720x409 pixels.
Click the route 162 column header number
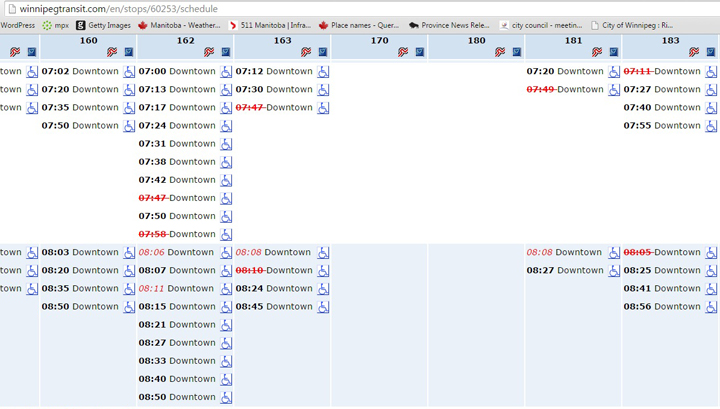[186, 40]
